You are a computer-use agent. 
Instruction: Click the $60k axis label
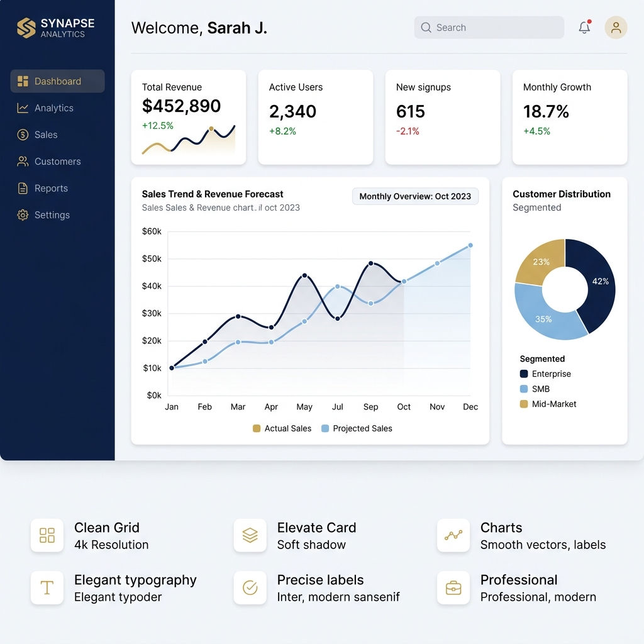pyautogui.click(x=152, y=231)
